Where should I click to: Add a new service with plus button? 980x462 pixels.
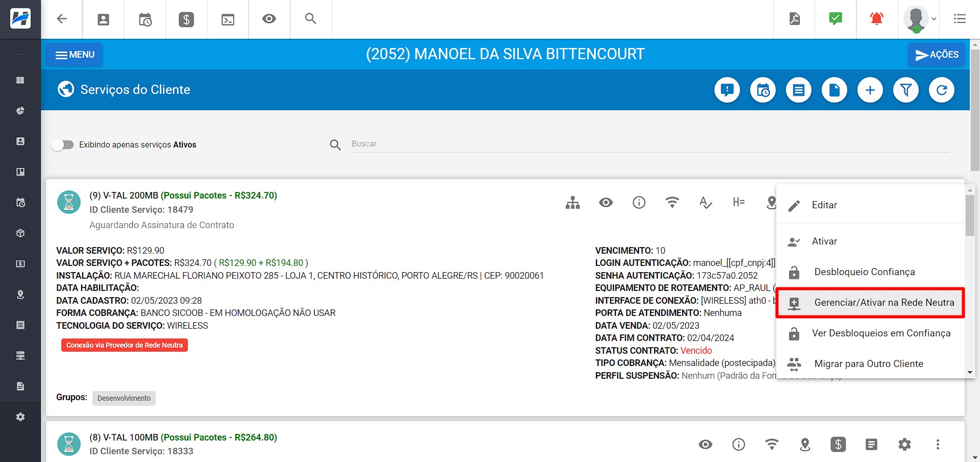[870, 90]
